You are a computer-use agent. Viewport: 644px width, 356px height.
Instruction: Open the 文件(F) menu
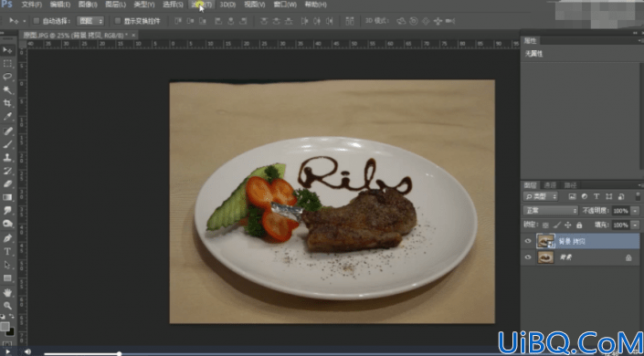pyautogui.click(x=32, y=5)
